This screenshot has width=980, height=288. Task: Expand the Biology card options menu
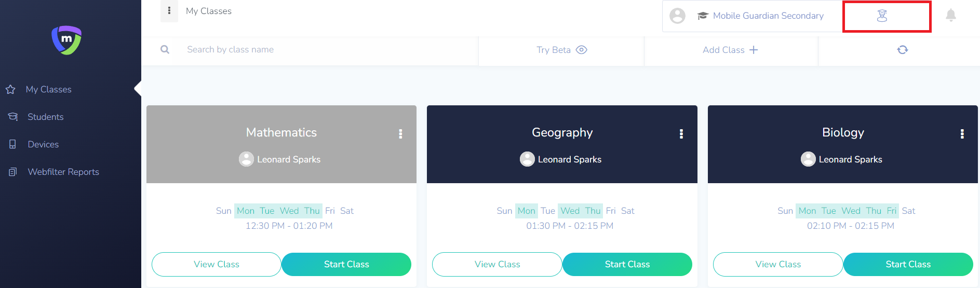coord(962,134)
